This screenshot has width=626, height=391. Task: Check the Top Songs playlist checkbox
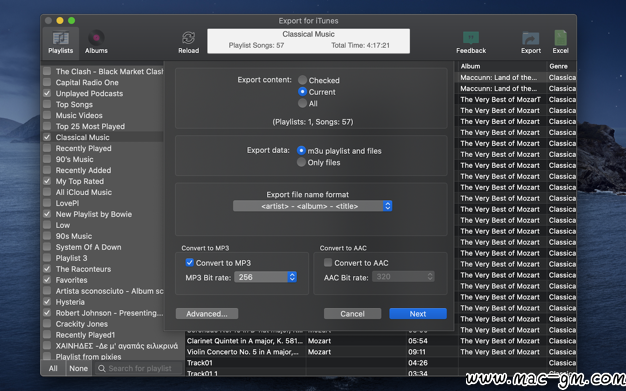(47, 104)
